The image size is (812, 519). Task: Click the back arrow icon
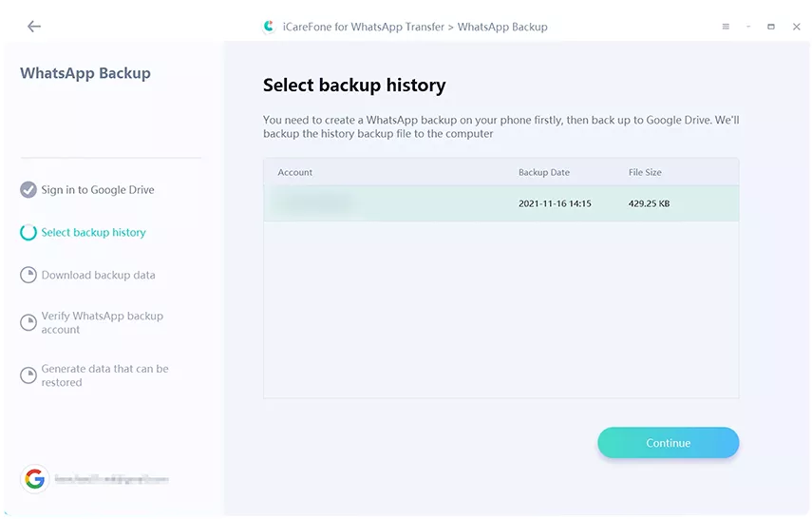(x=34, y=27)
